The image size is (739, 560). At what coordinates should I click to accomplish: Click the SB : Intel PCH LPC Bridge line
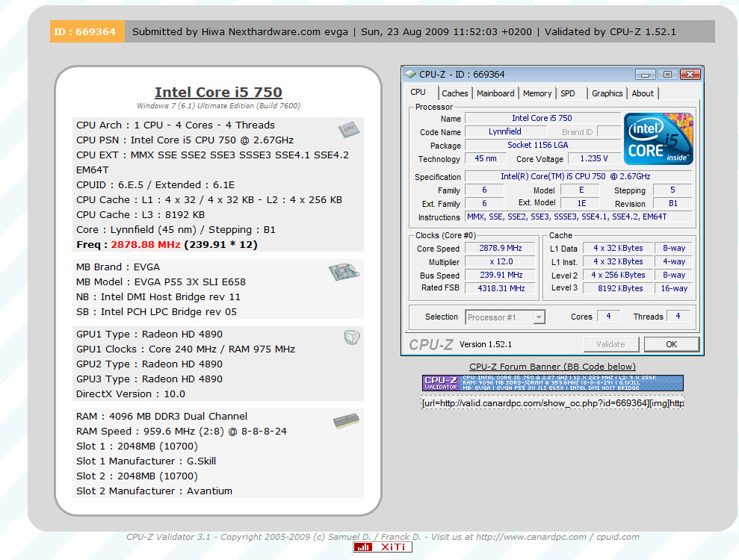[156, 312]
